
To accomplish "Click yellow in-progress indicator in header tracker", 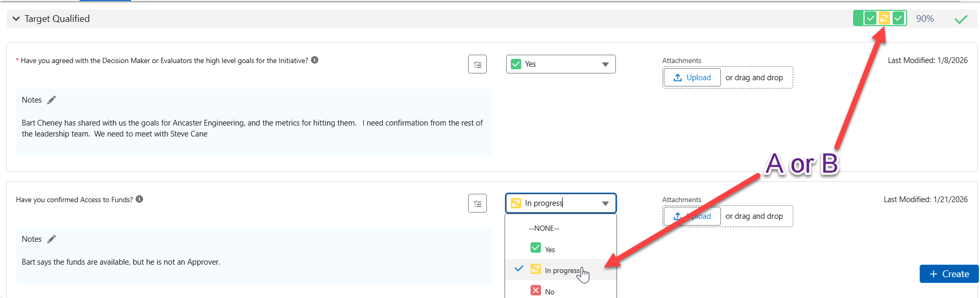I will [x=884, y=18].
